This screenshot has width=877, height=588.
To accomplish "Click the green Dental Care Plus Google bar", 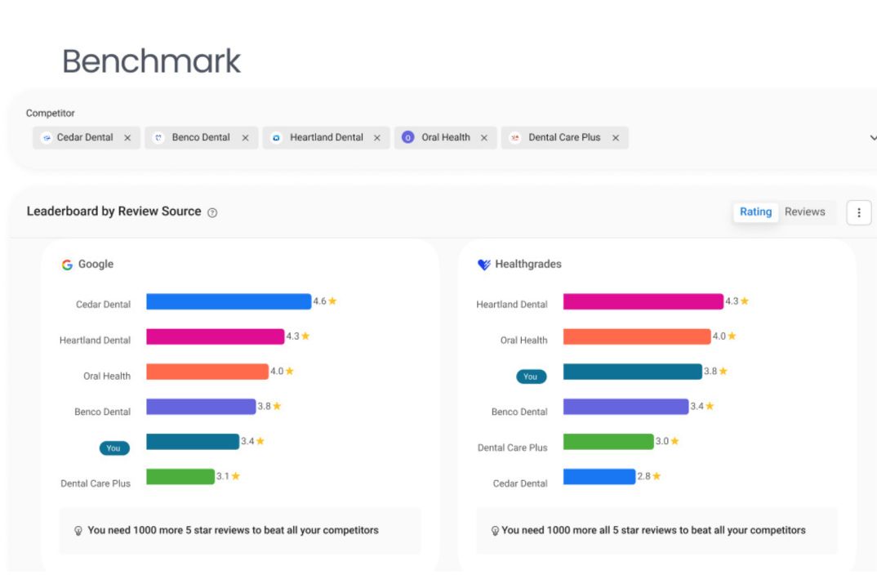I will (180, 476).
